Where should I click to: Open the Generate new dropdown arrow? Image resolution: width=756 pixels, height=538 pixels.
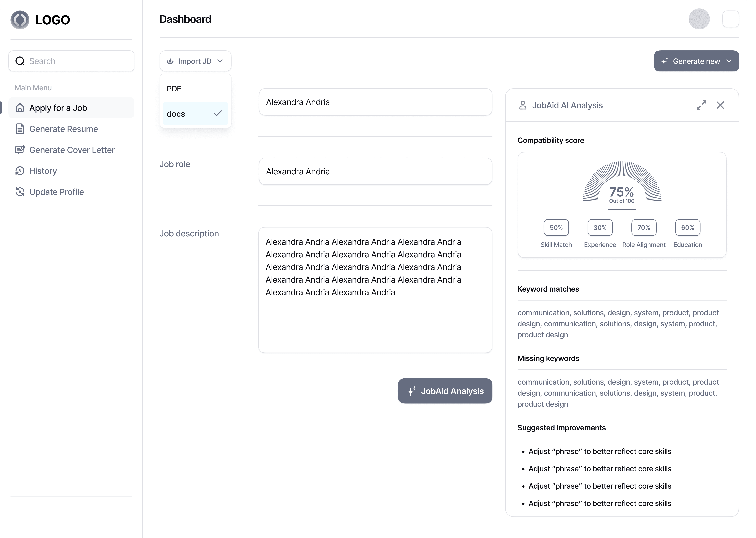tap(729, 61)
